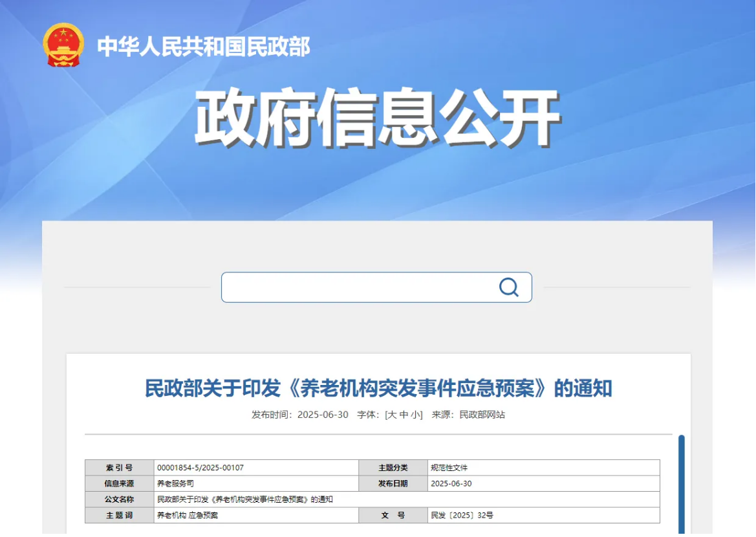Click the 规范性文件 category value
The image size is (756, 537).
(x=449, y=468)
